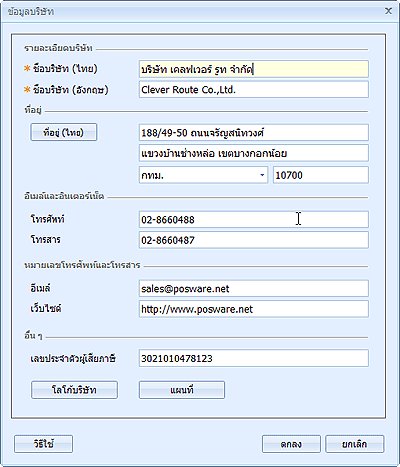Focus the phone field 02-8660488

(254, 219)
